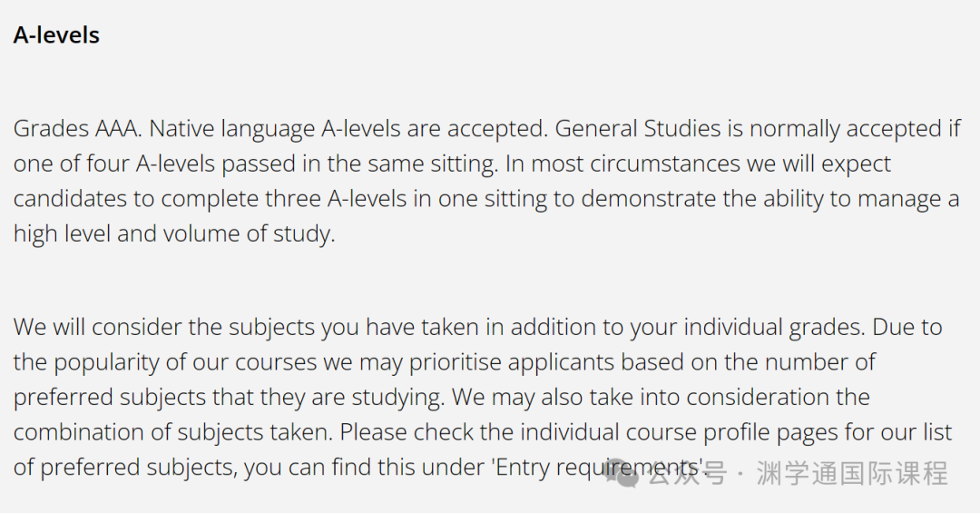Click the word 'prioritise' in second paragraph

click(456, 362)
